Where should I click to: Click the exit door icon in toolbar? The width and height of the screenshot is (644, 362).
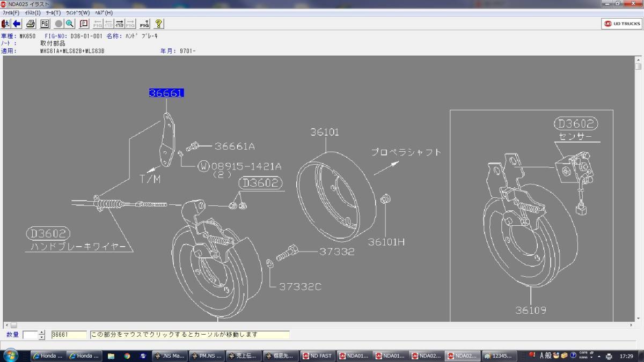tap(6, 24)
